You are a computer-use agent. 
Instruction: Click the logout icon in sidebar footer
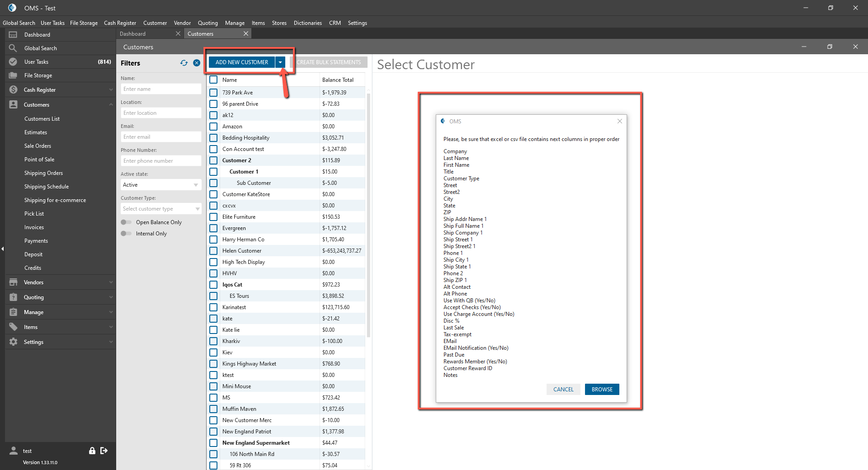pyautogui.click(x=104, y=451)
